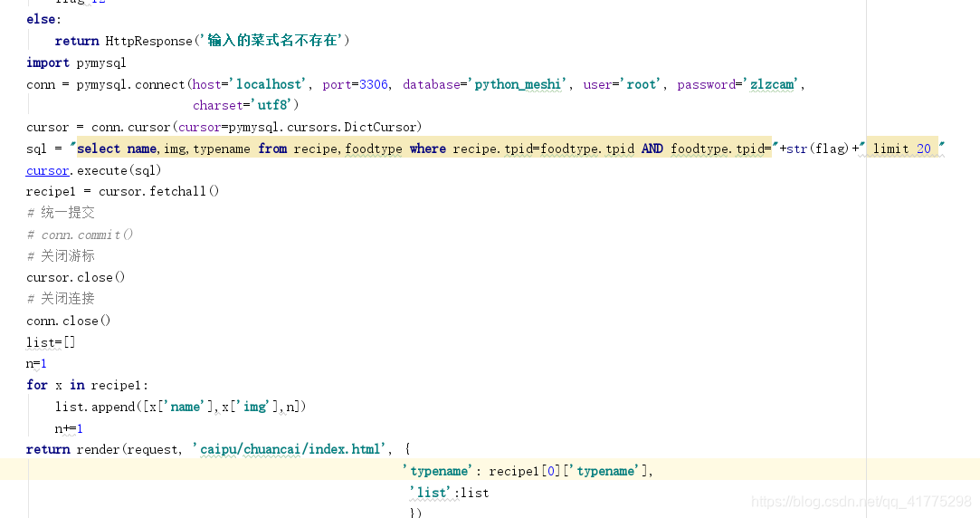980x518 pixels.
Task: Click 'for x in recipe1:' loop header
Action: point(87,386)
